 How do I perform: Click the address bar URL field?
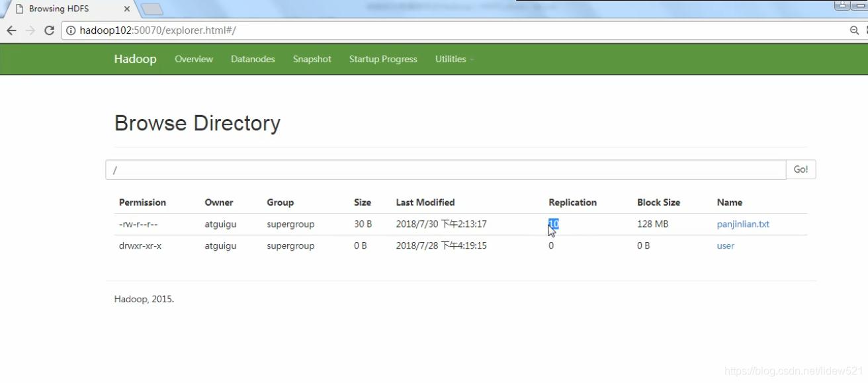click(456, 30)
